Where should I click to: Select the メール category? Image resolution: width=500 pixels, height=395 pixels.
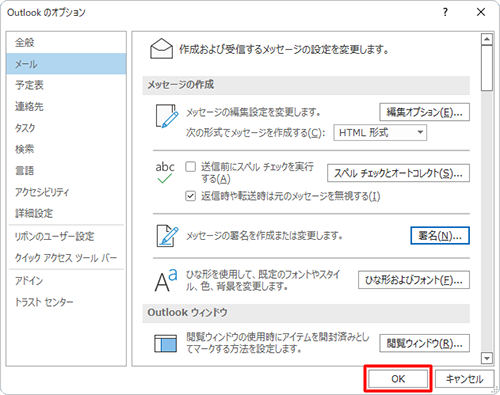pyautogui.click(x=66, y=64)
